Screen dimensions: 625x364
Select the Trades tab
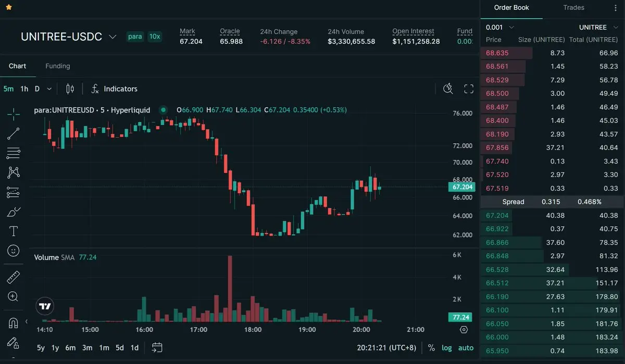[573, 8]
